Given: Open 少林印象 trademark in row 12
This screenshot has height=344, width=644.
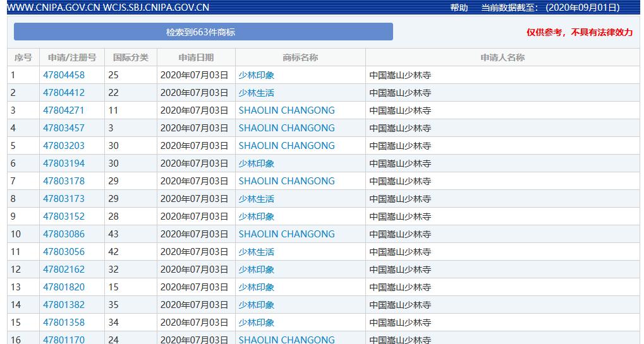Looking at the screenshot, I should (257, 269).
